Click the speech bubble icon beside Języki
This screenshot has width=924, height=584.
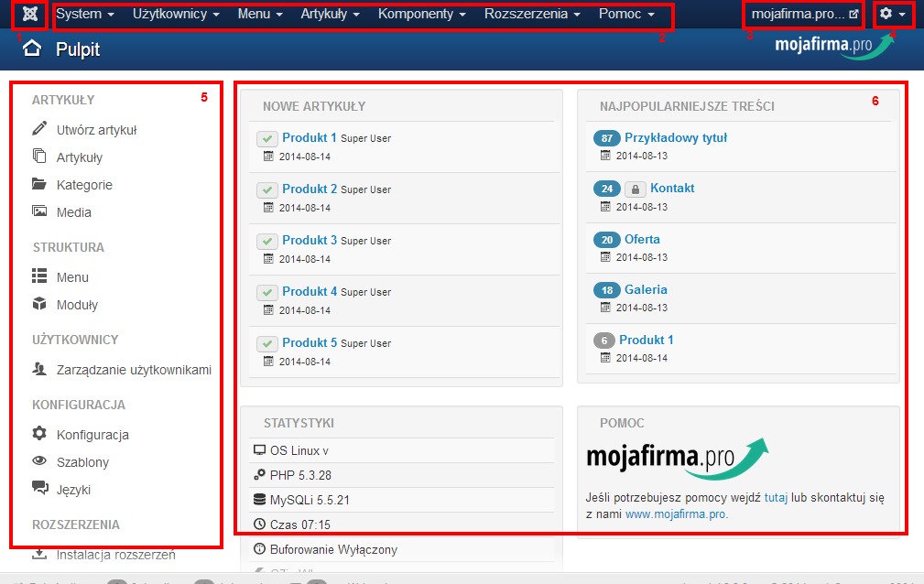(39, 489)
